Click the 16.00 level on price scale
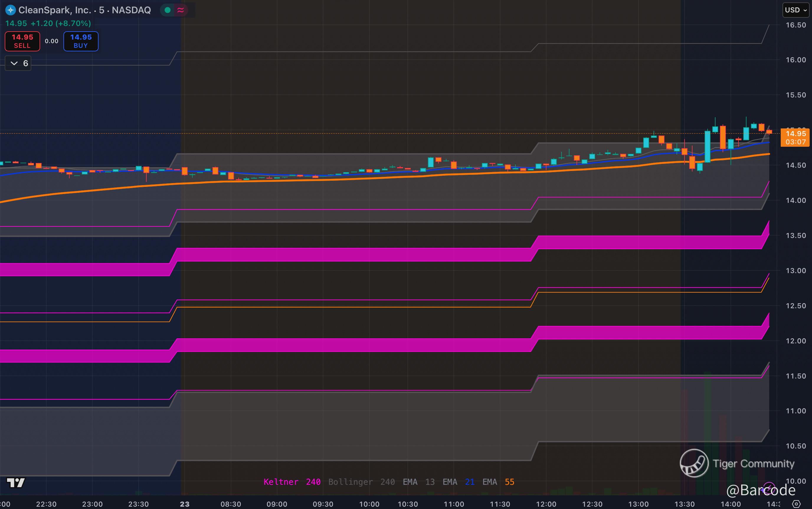 [x=795, y=60]
